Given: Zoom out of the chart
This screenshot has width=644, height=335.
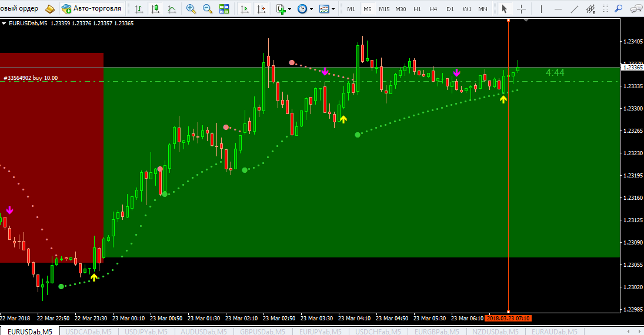Looking at the screenshot, I should pos(208,9).
